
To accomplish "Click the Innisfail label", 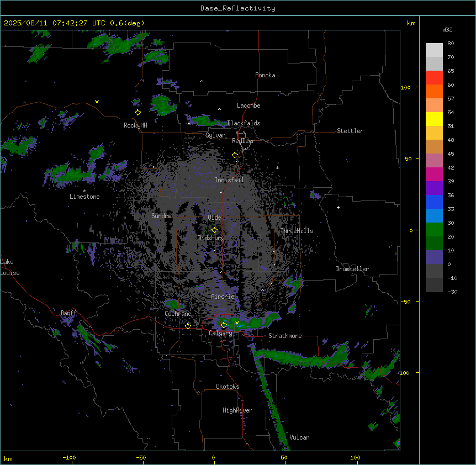I will click(x=229, y=180).
